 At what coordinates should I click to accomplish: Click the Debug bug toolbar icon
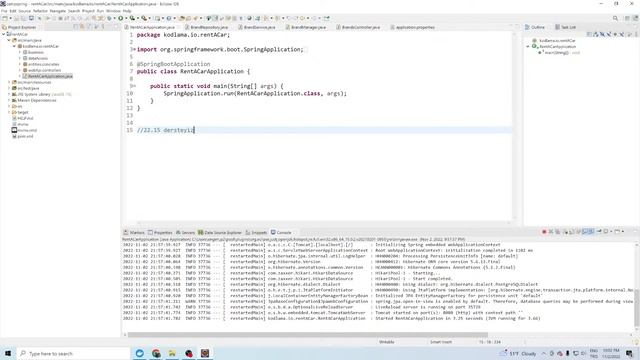pyautogui.click(x=109, y=18)
